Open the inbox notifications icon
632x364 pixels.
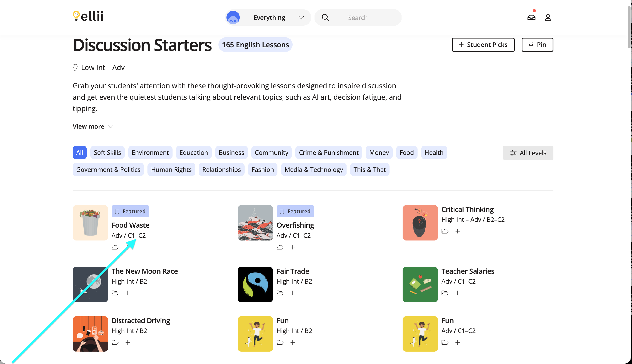click(531, 17)
